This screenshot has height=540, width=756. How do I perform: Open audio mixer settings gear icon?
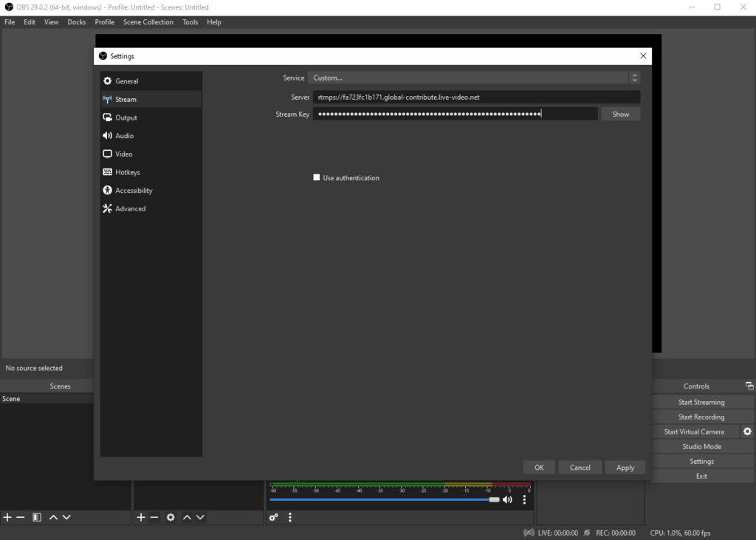(x=272, y=517)
